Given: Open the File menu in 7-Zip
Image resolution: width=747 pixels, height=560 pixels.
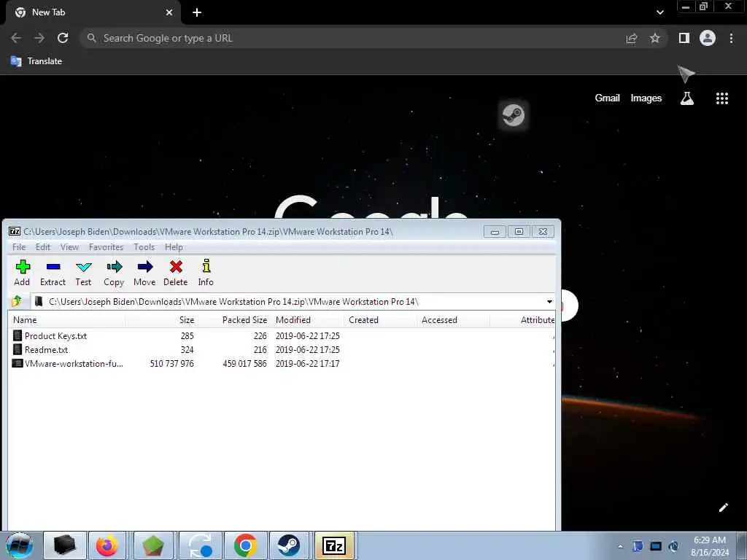Looking at the screenshot, I should coord(19,247).
